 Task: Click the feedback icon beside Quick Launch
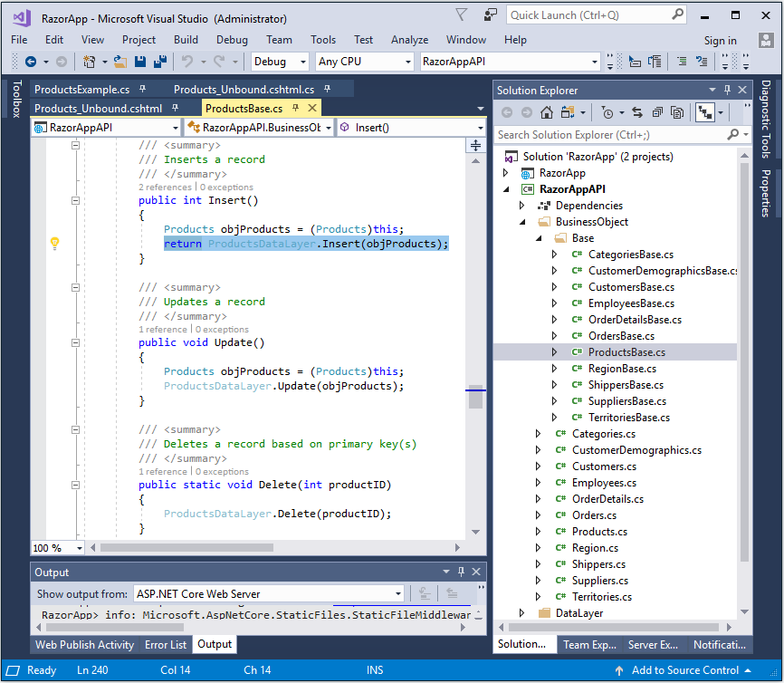[491, 15]
